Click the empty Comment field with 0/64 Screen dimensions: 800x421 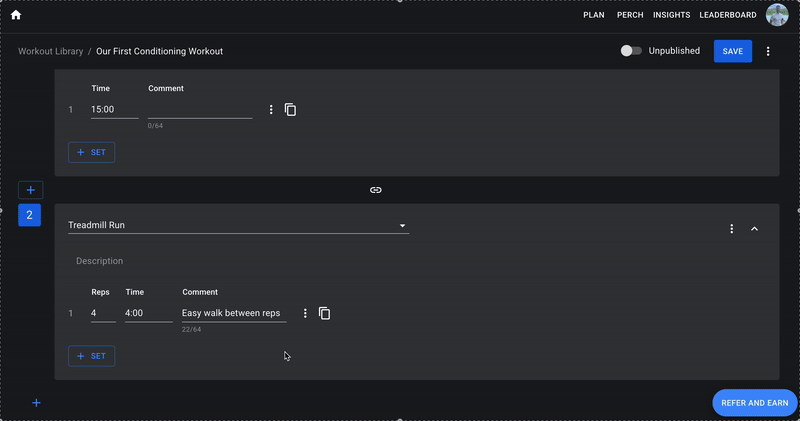point(200,109)
